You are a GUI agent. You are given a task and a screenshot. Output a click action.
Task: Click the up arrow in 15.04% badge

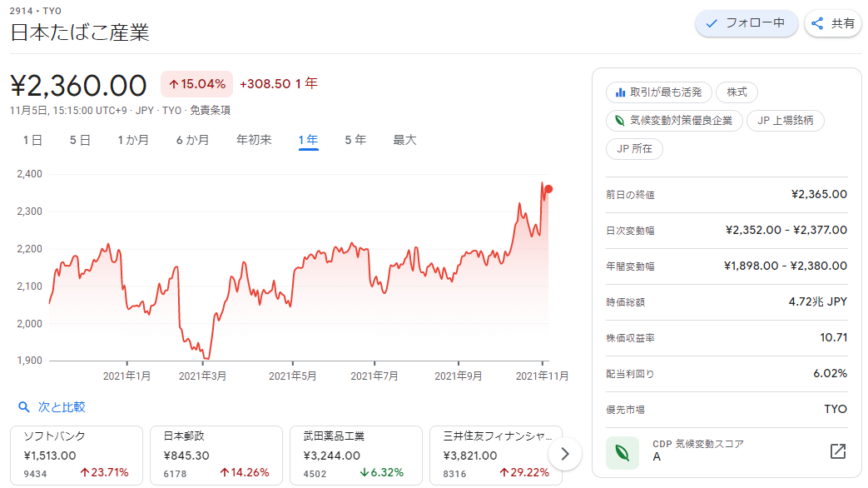tap(174, 84)
